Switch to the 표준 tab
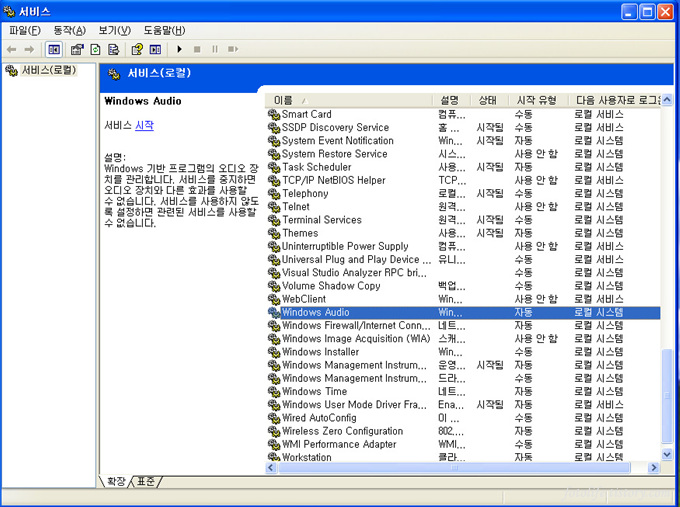The image size is (680, 507). pyautogui.click(x=146, y=481)
